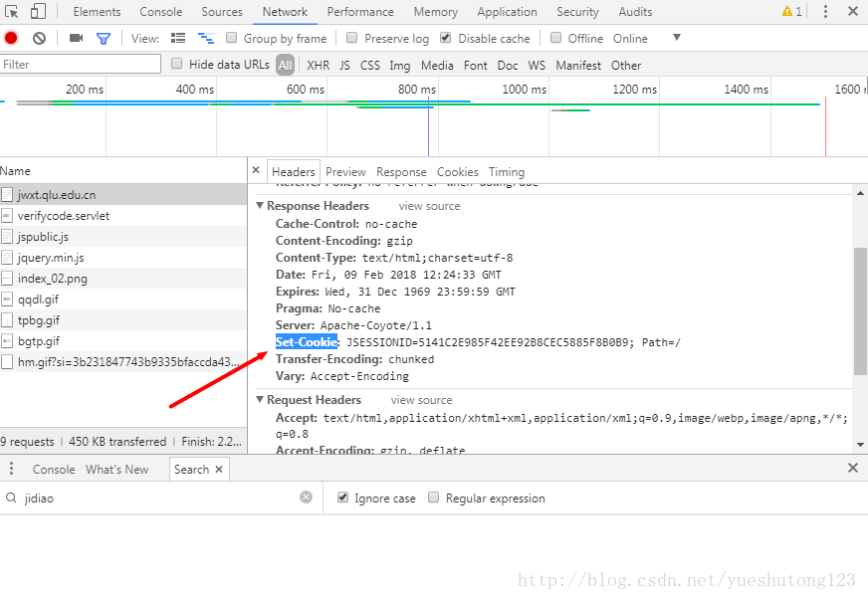Click view source beside Response Headers
This screenshot has width=868, height=600.
[x=429, y=206]
